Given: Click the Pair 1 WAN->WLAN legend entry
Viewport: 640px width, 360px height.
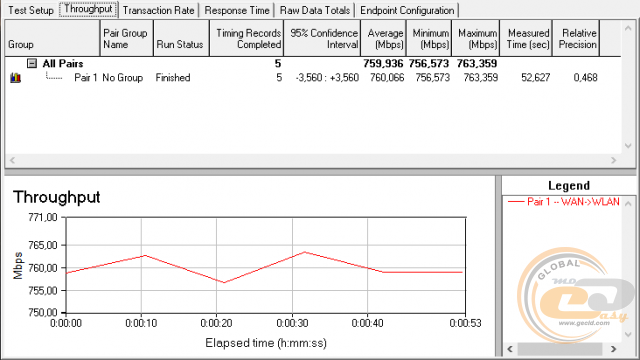Looking at the screenshot, I should pyautogui.click(x=563, y=202).
